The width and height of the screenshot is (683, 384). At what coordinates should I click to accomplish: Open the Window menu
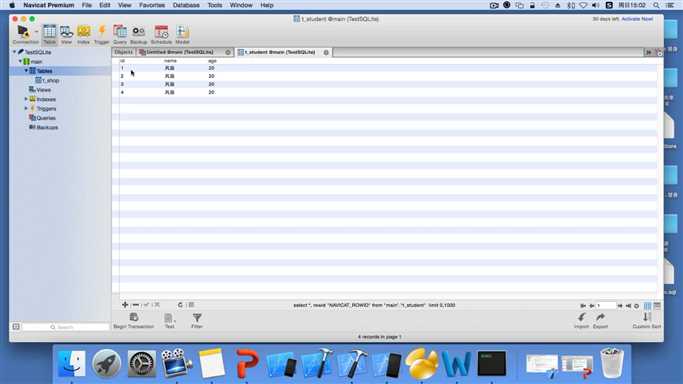pos(241,5)
